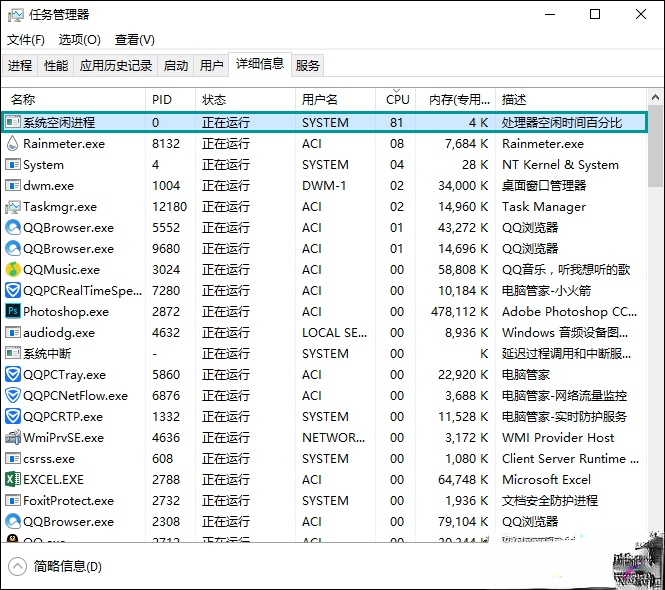The width and height of the screenshot is (665, 590).
Task: Switch to the 应用历史记录 tab
Action: pyautogui.click(x=116, y=65)
